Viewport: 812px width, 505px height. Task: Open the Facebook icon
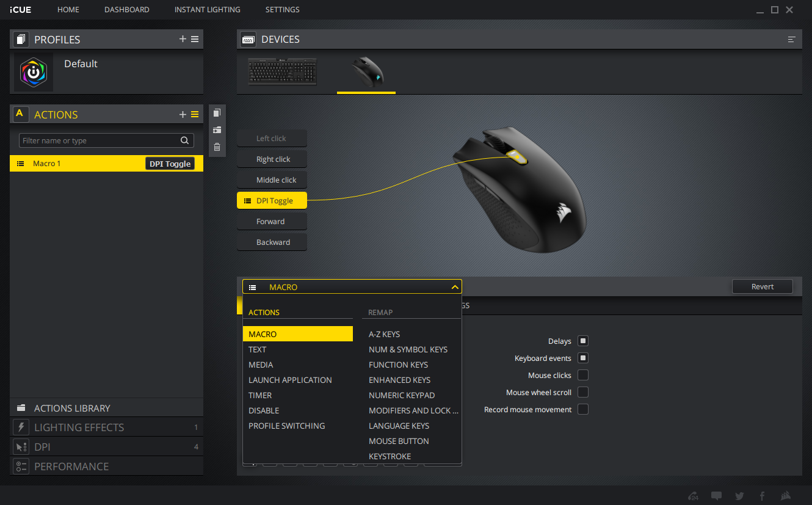pos(762,496)
